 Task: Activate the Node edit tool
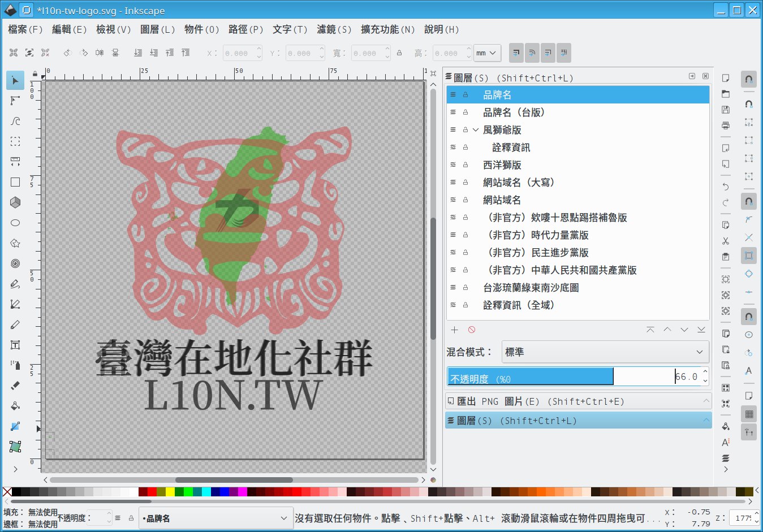click(15, 101)
